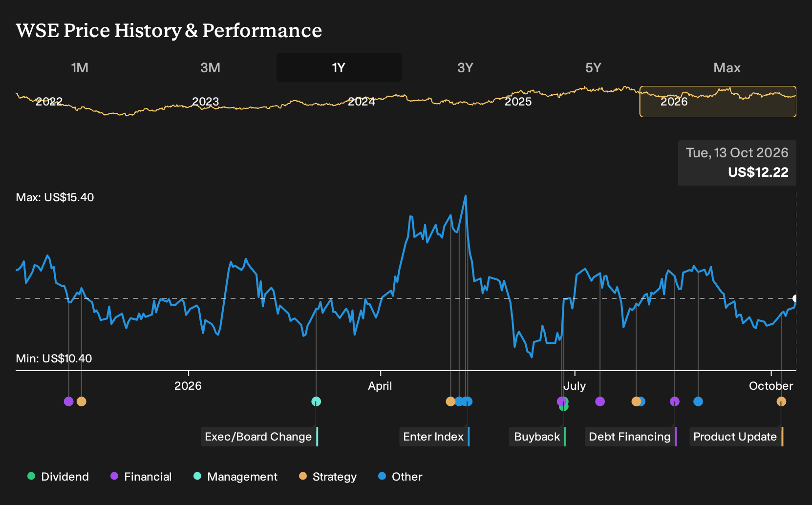Open the Debt Financing event label
This screenshot has height=505, width=812.
(x=631, y=437)
